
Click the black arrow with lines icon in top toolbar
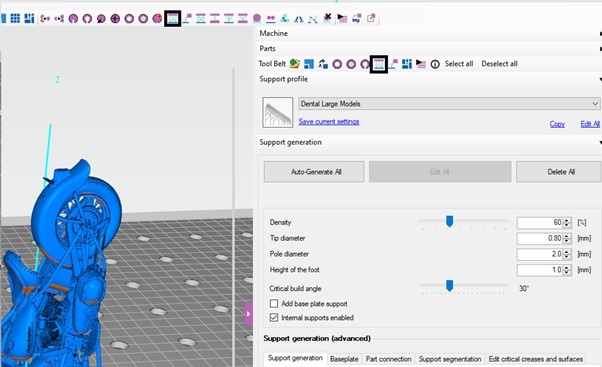tap(342, 18)
